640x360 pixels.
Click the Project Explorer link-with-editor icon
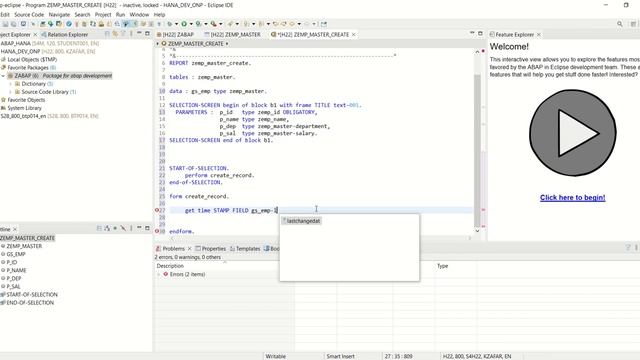[x=115, y=34]
